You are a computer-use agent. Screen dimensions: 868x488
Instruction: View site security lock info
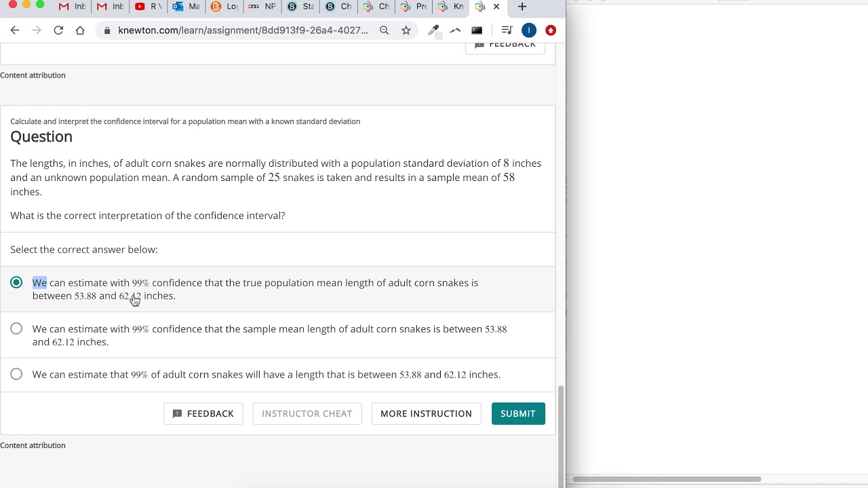click(107, 30)
